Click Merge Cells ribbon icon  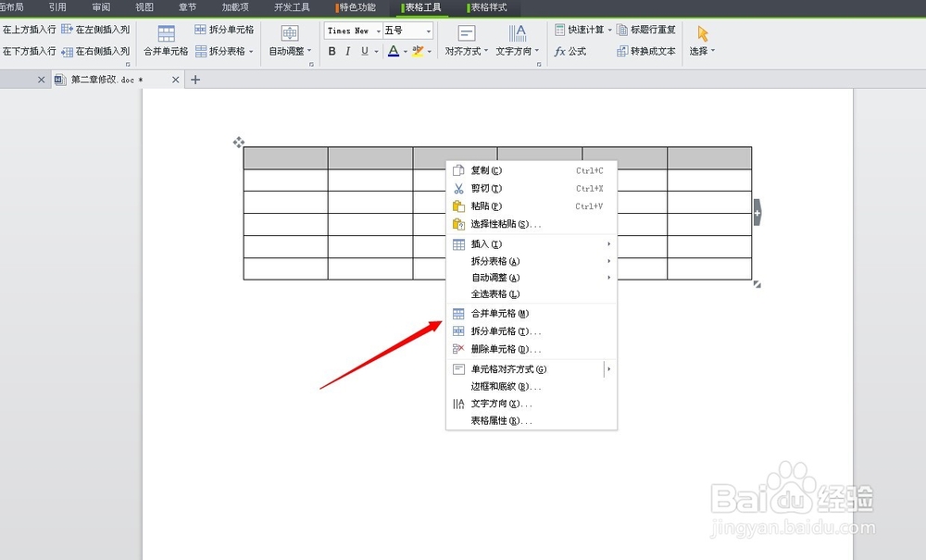pos(166,33)
